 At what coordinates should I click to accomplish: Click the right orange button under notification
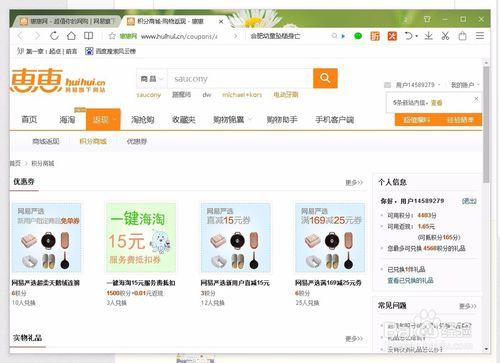[460, 120]
